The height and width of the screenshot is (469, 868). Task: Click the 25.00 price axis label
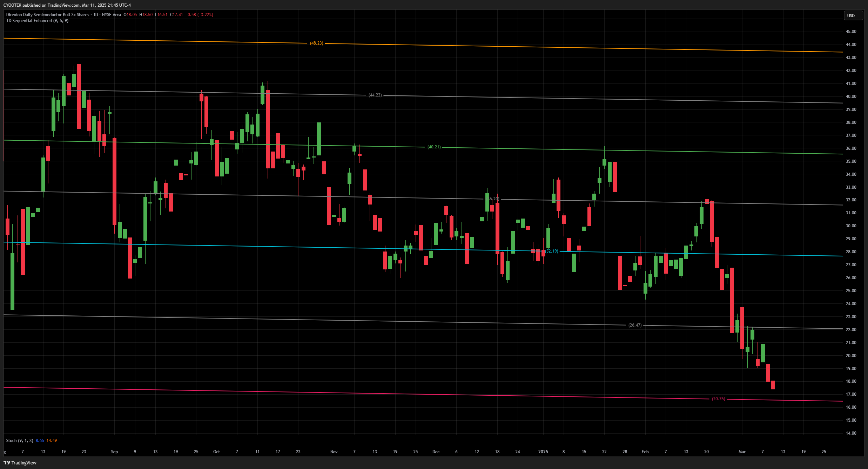pos(851,291)
